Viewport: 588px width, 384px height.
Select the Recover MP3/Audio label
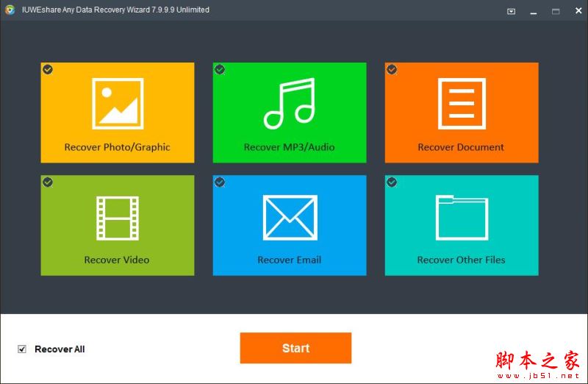[x=289, y=147]
